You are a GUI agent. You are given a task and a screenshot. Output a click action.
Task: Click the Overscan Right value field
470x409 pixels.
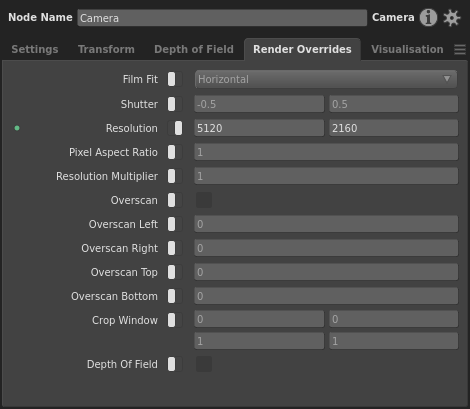[x=326, y=248]
